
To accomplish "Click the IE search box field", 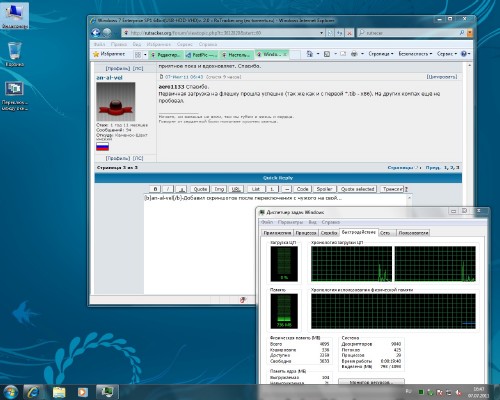I will tap(411, 33).
